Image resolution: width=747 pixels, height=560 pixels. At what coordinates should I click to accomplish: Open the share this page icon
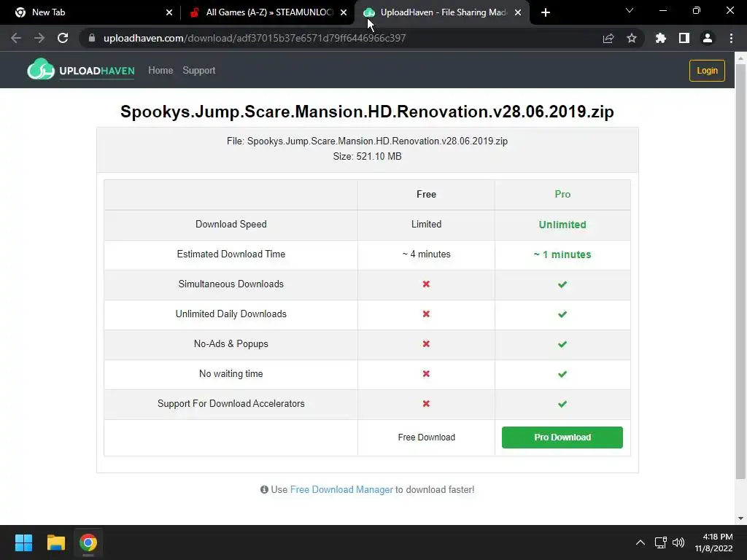pyautogui.click(x=608, y=38)
